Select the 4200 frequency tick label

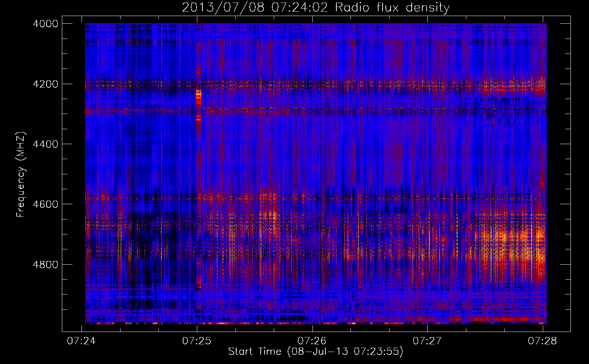(46, 84)
